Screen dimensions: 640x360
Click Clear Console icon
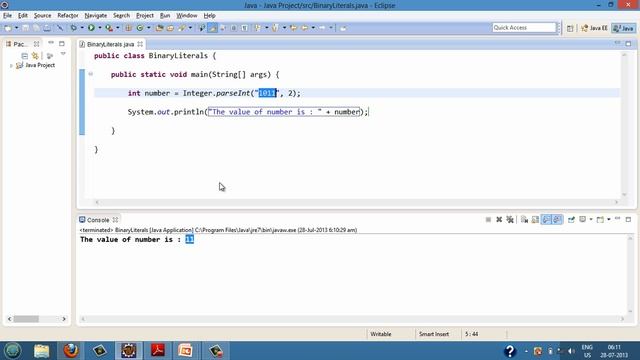coord(524,220)
